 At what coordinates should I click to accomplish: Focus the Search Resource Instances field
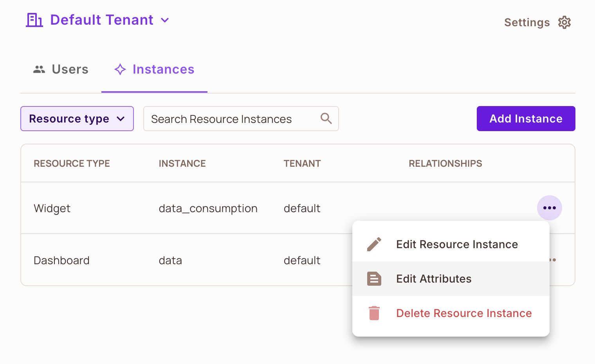tap(231, 119)
